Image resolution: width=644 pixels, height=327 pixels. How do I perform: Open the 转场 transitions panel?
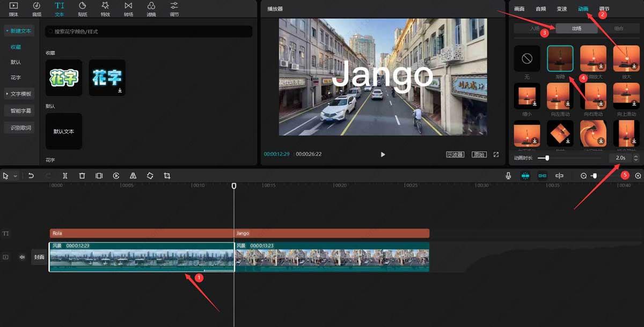[x=128, y=9]
